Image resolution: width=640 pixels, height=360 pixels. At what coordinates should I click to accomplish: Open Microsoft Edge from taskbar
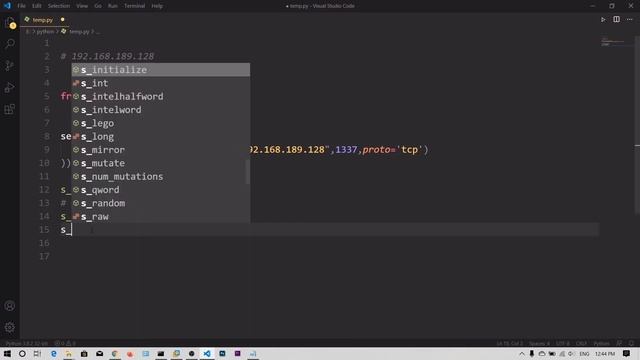point(53,353)
